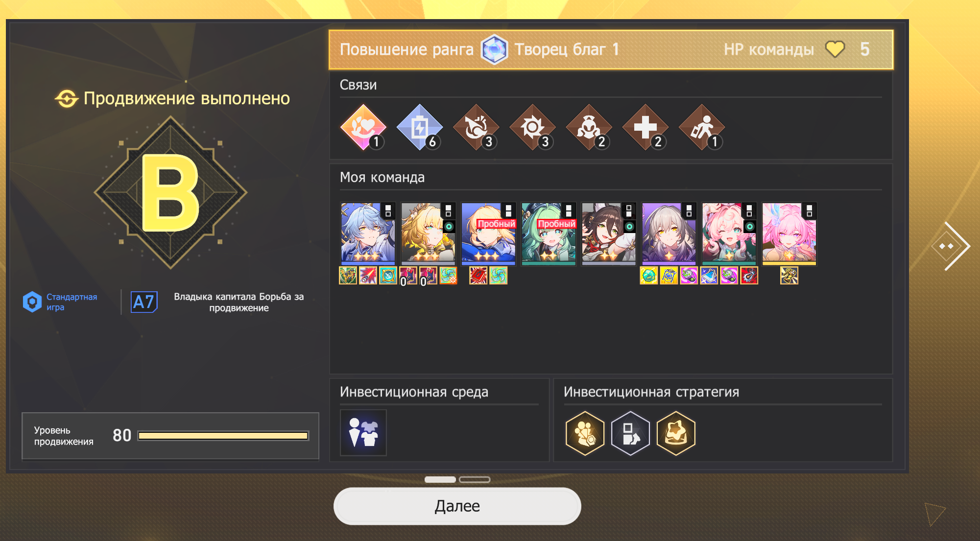Click the running figure bond icon

[x=702, y=127]
